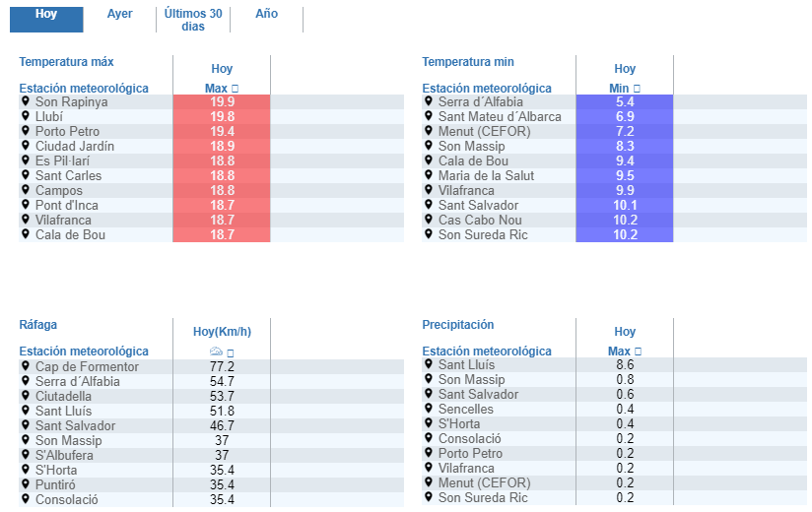Click the location pin next to Llubí

(26, 116)
